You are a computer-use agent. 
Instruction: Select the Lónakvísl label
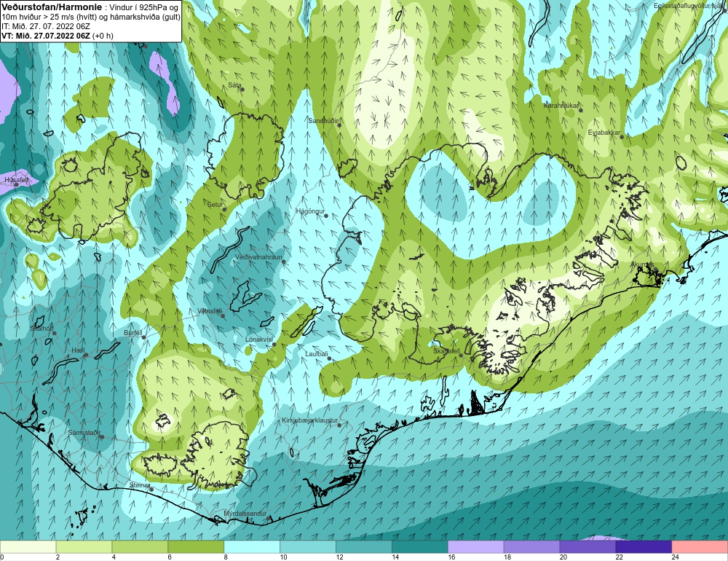pyautogui.click(x=259, y=340)
